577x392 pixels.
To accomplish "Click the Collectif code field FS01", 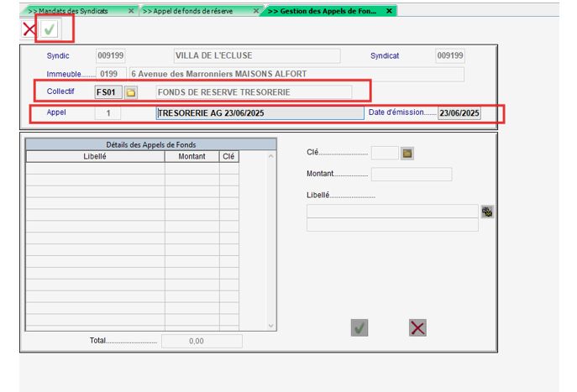I will [108, 92].
